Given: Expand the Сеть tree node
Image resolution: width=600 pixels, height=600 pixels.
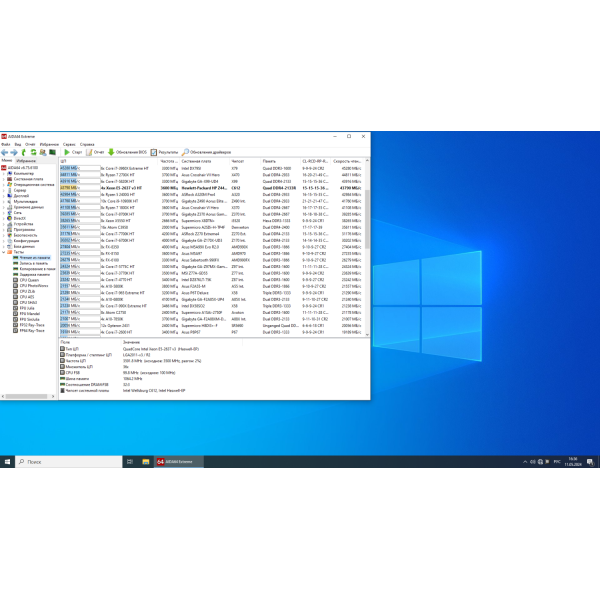Looking at the screenshot, I should [4, 213].
